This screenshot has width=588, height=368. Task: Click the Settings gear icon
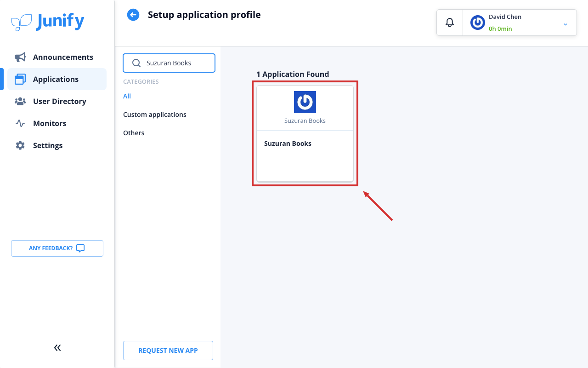[20, 145]
